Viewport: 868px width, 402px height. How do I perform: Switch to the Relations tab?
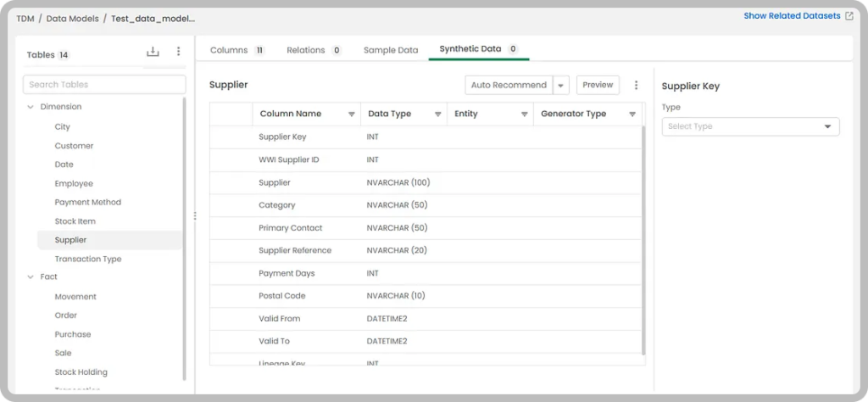tap(314, 50)
